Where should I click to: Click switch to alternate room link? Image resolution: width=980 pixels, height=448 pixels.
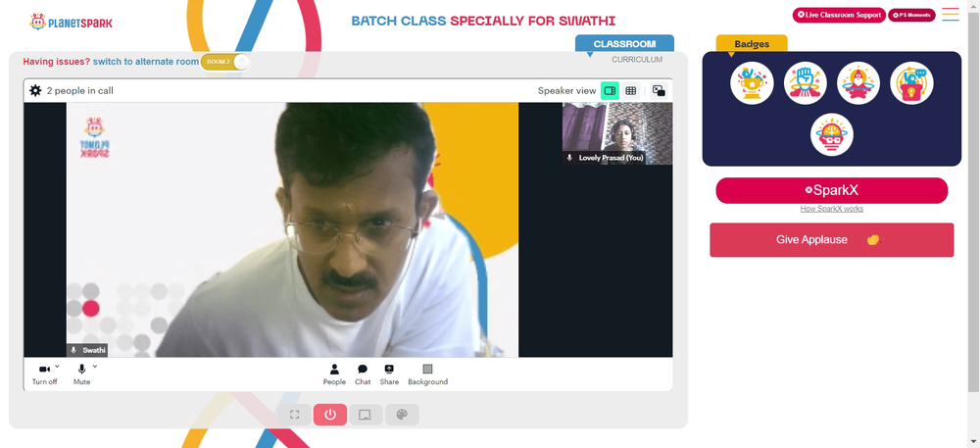point(146,62)
